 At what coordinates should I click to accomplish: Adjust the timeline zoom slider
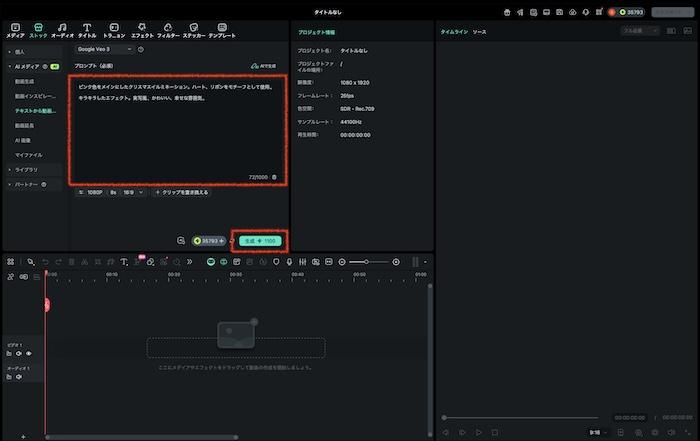click(368, 262)
